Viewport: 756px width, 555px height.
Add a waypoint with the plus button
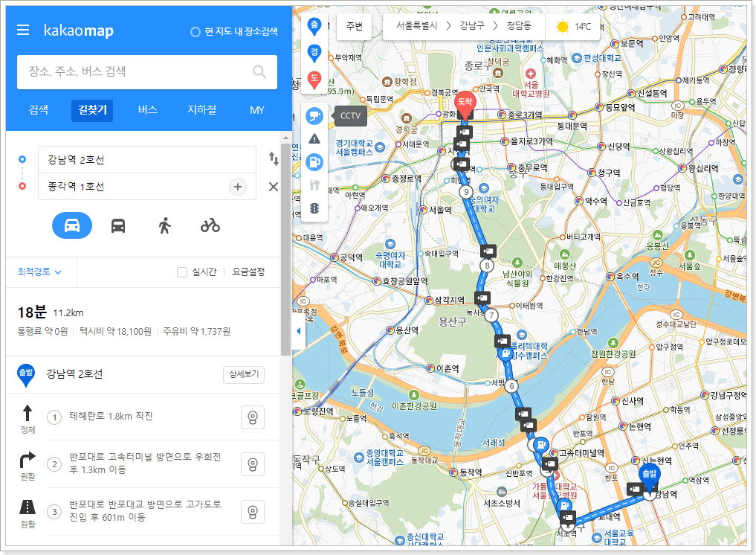click(238, 187)
